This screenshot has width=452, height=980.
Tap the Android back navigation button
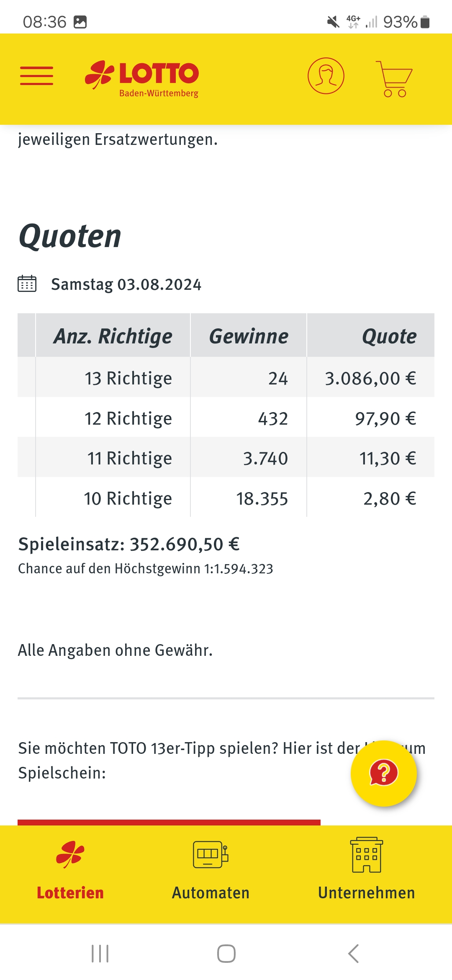(353, 954)
